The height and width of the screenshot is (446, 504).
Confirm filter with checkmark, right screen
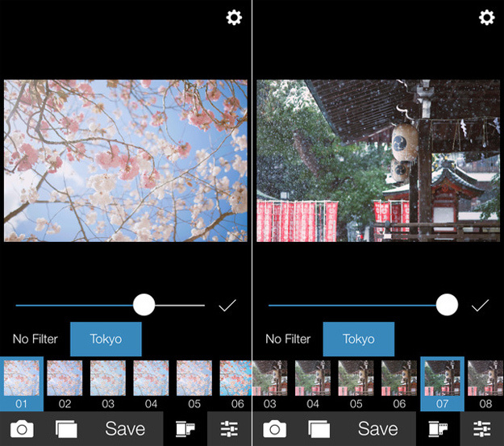(x=481, y=306)
